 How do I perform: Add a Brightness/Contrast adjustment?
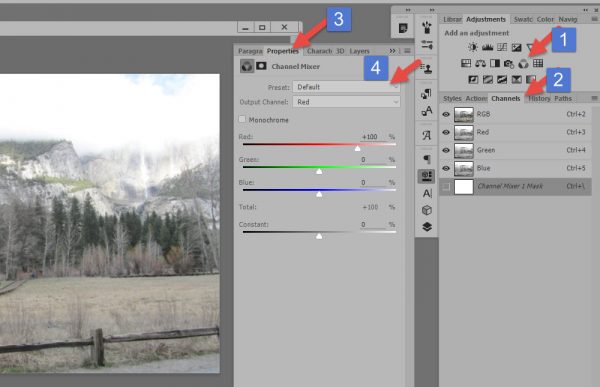pyautogui.click(x=473, y=47)
